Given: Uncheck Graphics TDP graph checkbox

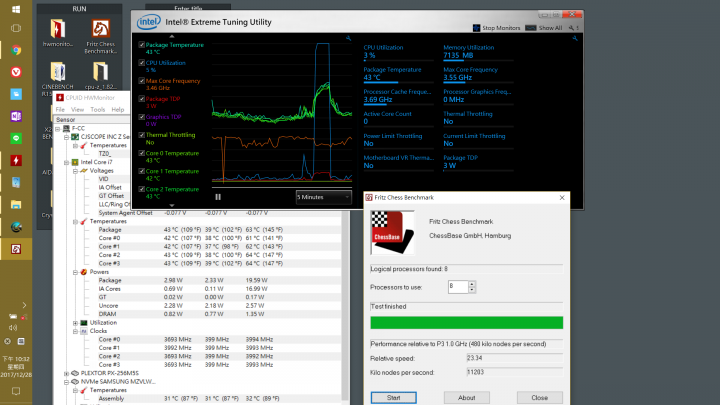Looking at the screenshot, I should (x=141, y=117).
